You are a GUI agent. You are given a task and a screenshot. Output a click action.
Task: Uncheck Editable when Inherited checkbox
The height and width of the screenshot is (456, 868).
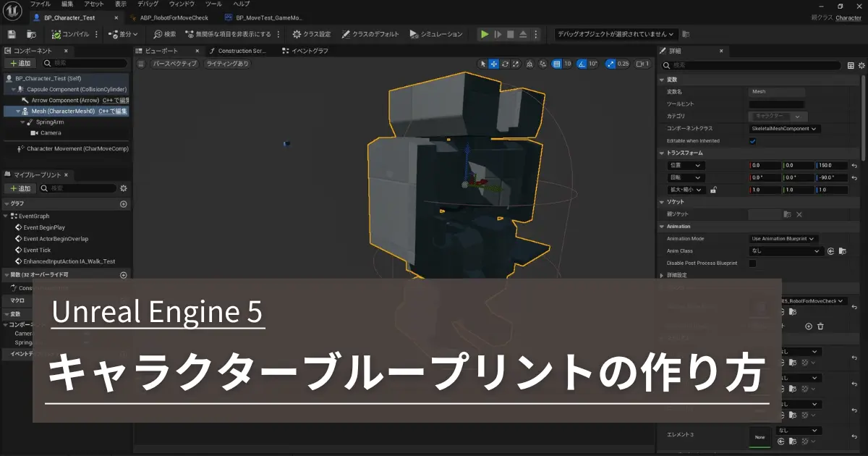[752, 141]
